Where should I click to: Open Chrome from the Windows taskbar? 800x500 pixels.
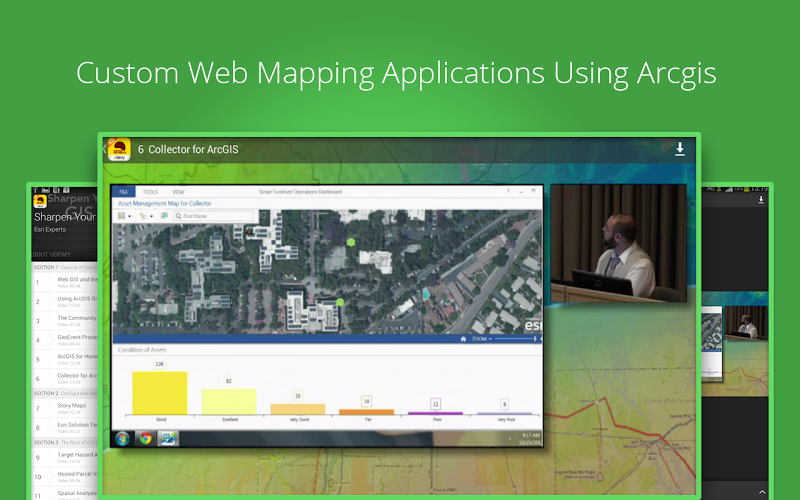[145, 437]
